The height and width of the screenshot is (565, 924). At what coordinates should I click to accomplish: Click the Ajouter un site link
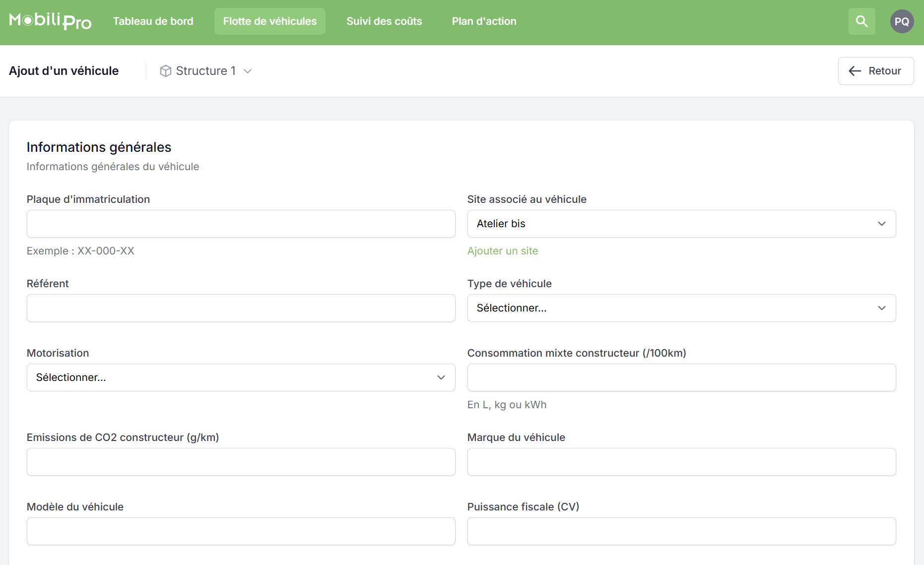tap(502, 251)
